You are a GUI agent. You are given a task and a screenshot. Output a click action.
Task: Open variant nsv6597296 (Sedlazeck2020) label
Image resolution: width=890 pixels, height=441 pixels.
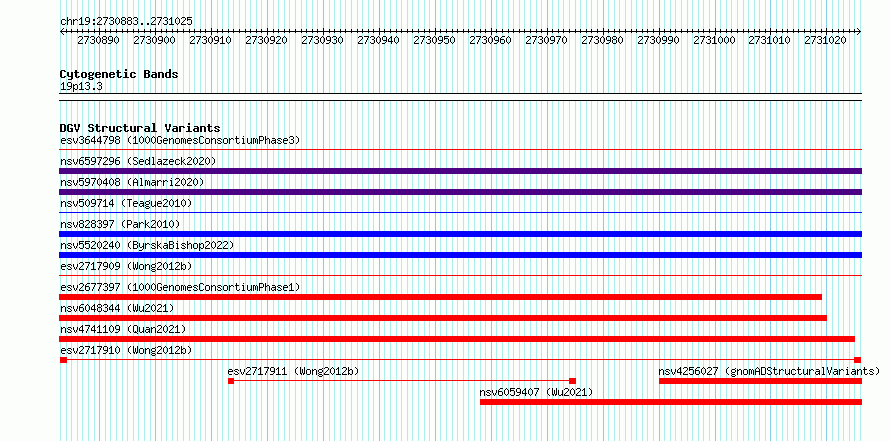click(x=138, y=161)
